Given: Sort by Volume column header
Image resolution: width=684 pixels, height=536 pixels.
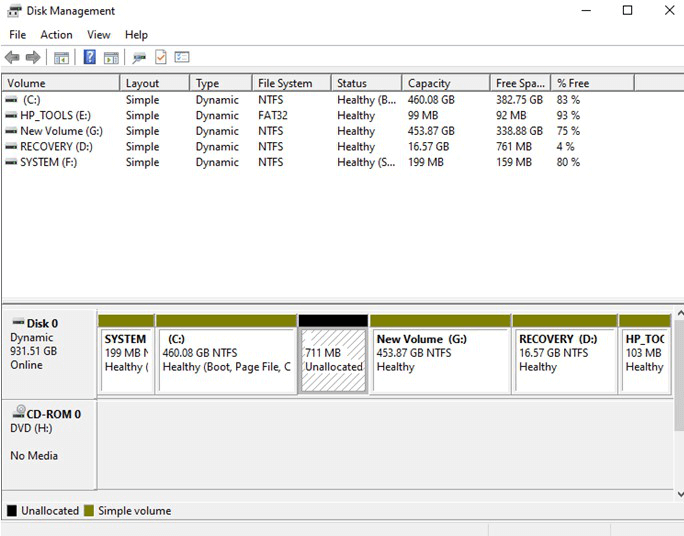Looking at the screenshot, I should (61, 83).
